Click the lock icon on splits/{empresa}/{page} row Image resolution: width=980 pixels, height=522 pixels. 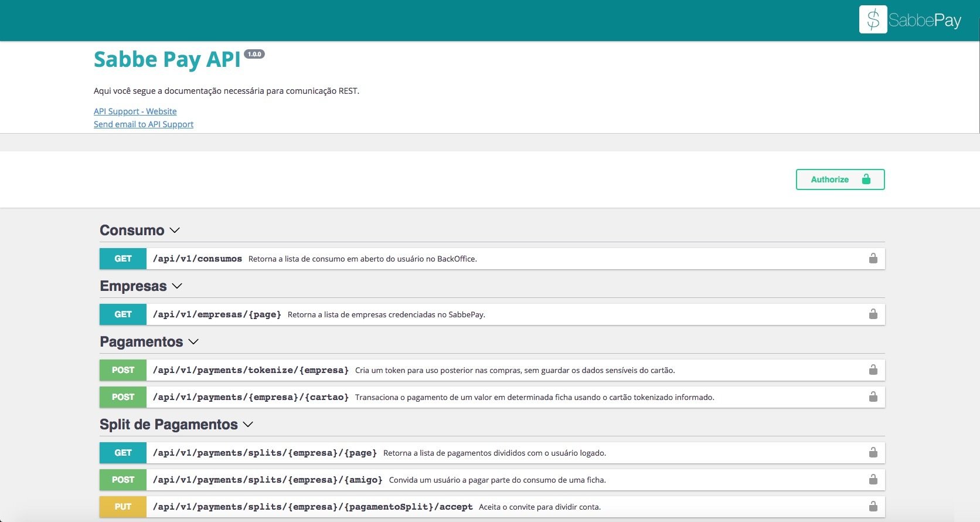point(873,452)
